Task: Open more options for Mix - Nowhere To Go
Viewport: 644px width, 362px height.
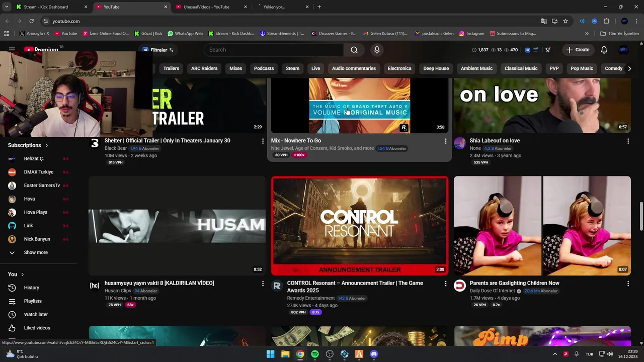Action: coord(445,141)
